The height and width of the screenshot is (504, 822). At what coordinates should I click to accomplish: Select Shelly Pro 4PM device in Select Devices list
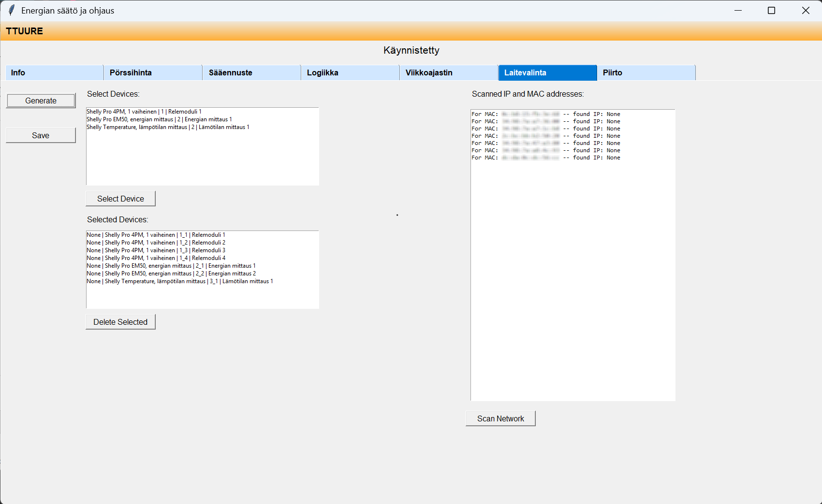(x=144, y=112)
